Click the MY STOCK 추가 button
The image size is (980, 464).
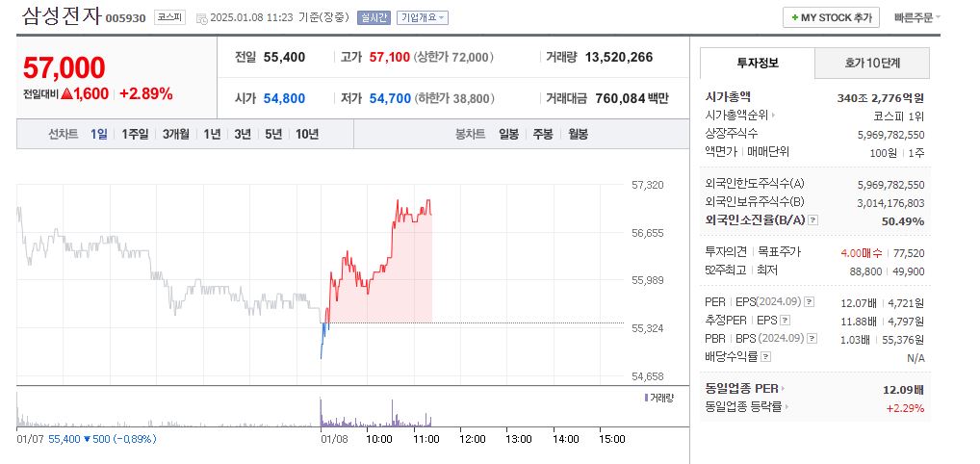[x=831, y=17]
